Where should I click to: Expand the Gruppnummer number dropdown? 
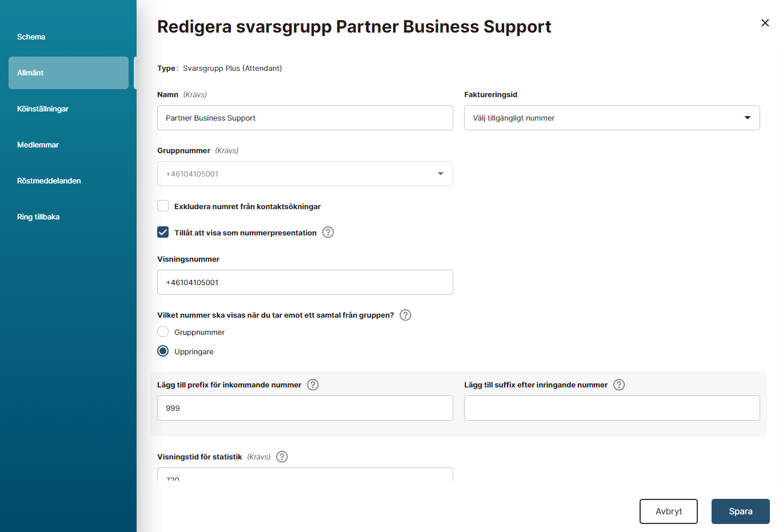click(x=305, y=174)
